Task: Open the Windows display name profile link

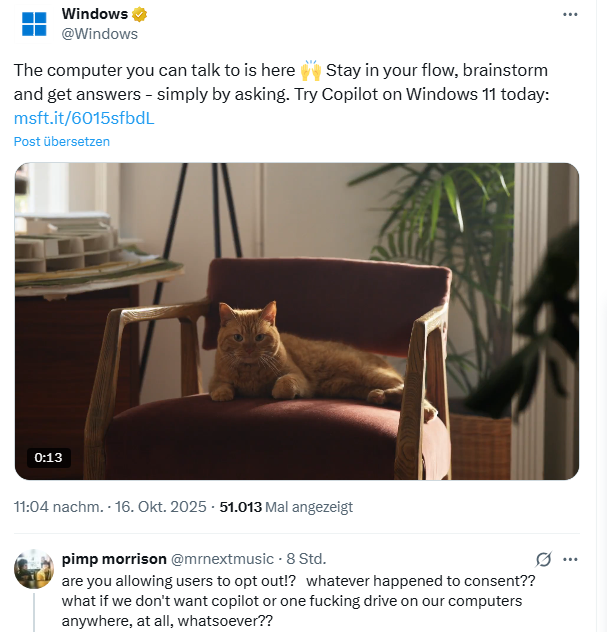Action: pyautogui.click(x=95, y=14)
